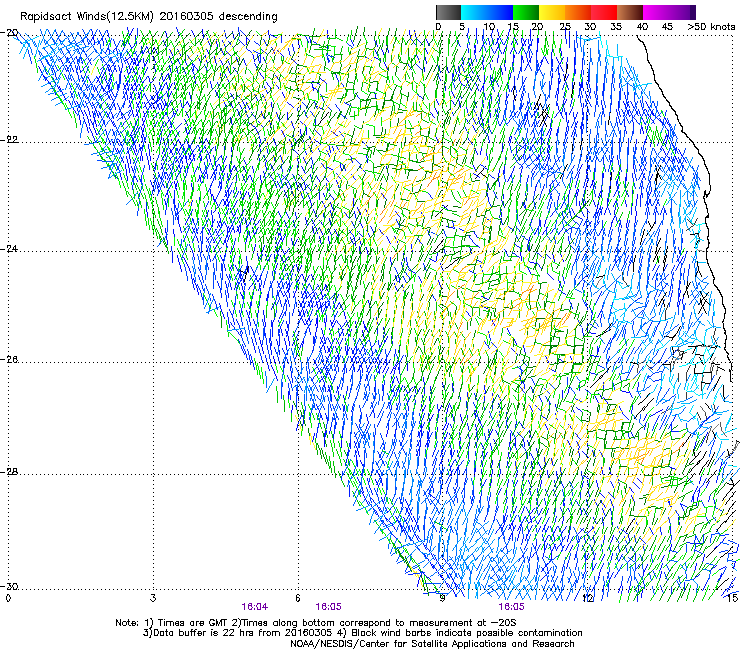The height and width of the screenshot is (650, 740).
Task: Select the '-30' latitude axis label
Action: tap(10, 586)
